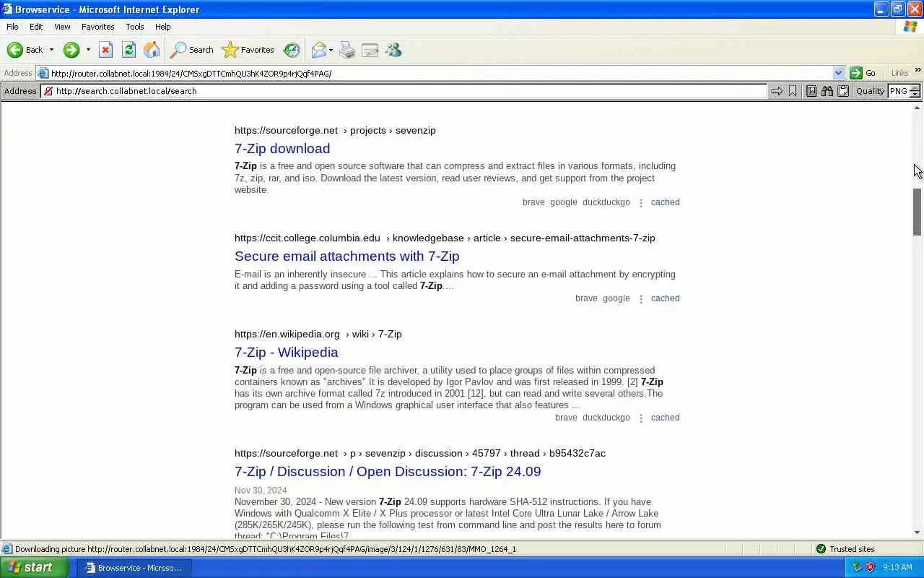This screenshot has height=578, width=924.
Task: Click the binoculars find icon
Action: click(827, 91)
